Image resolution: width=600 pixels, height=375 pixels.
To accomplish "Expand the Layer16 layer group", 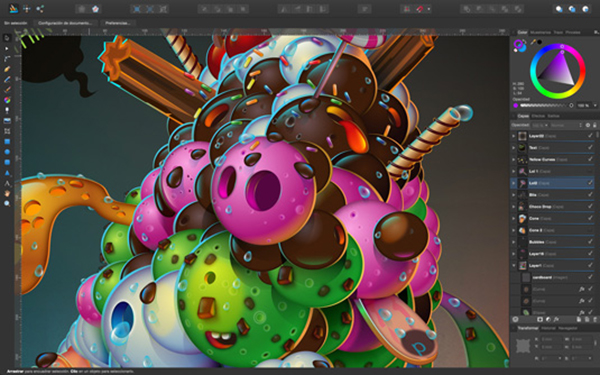I will 514,254.
